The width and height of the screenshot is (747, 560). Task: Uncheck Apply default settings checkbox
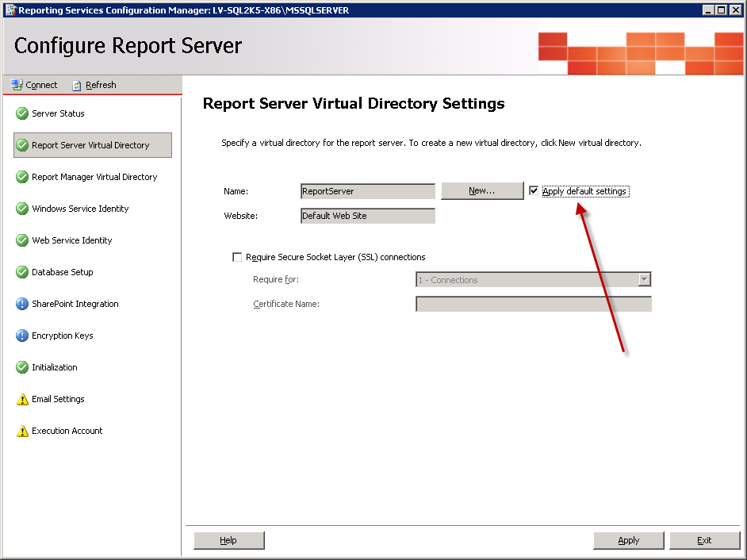534,191
